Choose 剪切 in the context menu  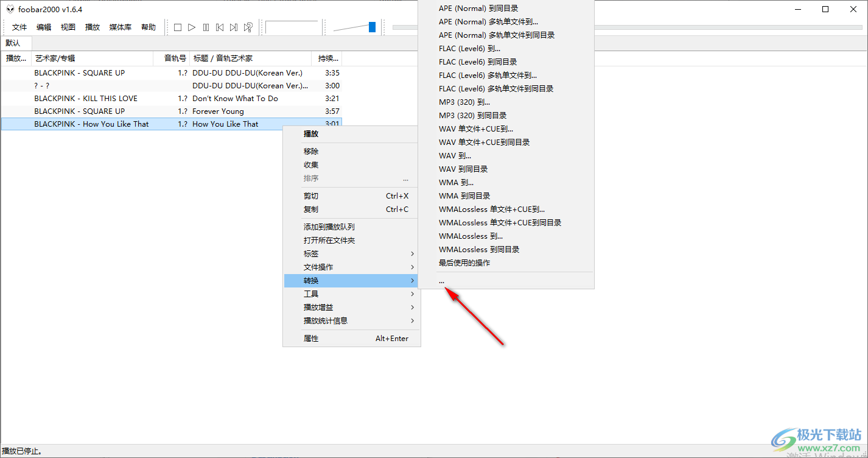click(x=352, y=196)
